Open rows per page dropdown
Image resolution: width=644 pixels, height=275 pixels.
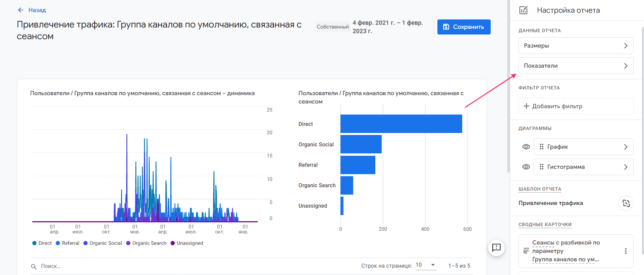(426, 265)
